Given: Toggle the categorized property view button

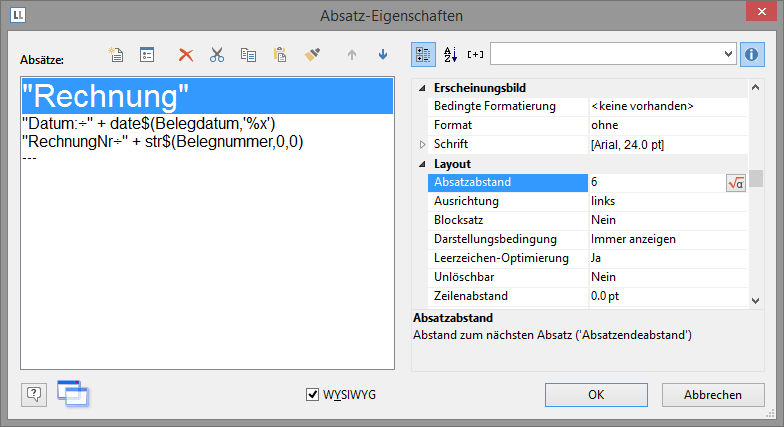Looking at the screenshot, I should [424, 53].
